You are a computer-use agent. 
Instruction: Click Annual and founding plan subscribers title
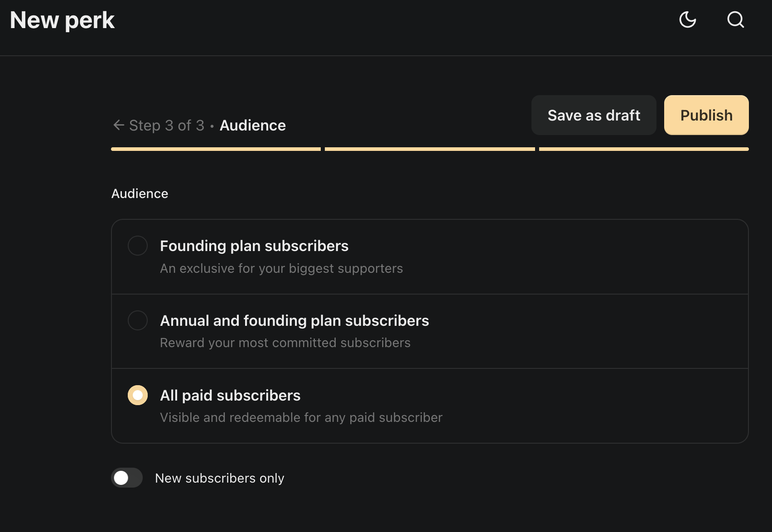tap(294, 321)
